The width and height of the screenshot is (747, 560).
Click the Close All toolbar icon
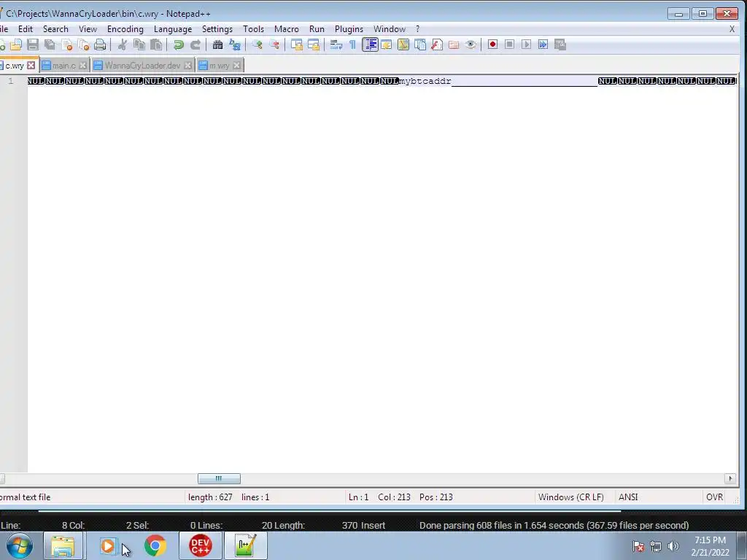[83, 44]
